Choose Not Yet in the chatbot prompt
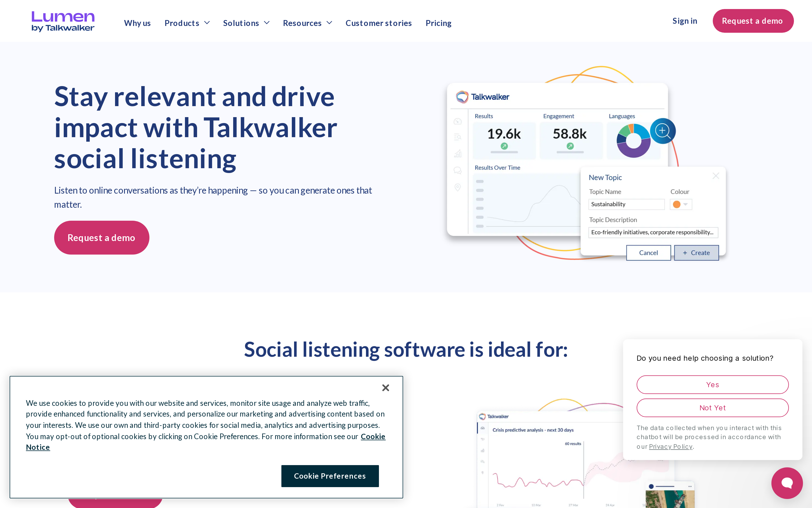The height and width of the screenshot is (508, 812). click(712, 408)
